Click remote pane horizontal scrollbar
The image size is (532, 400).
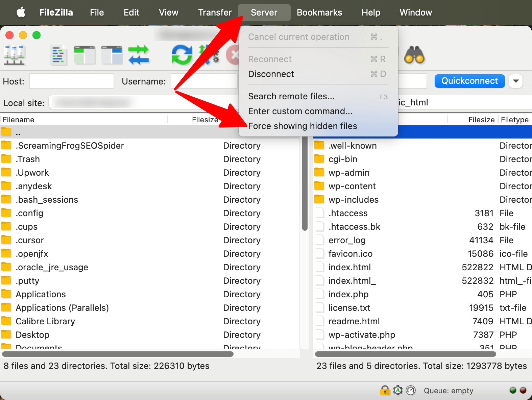(405, 354)
